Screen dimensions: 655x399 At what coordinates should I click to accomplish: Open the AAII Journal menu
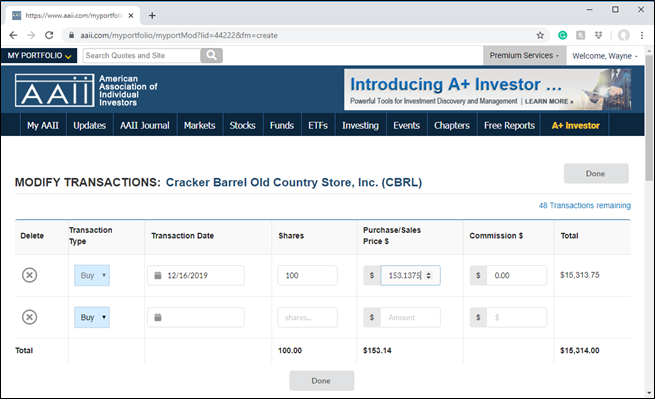pos(145,125)
